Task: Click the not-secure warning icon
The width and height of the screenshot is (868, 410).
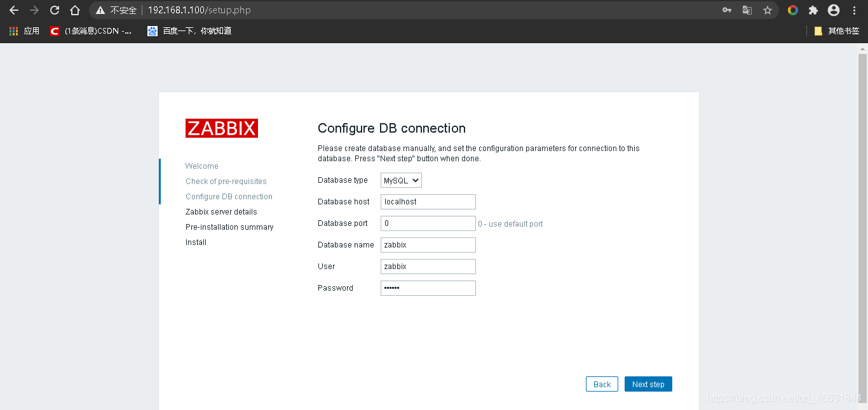Action: [x=100, y=10]
